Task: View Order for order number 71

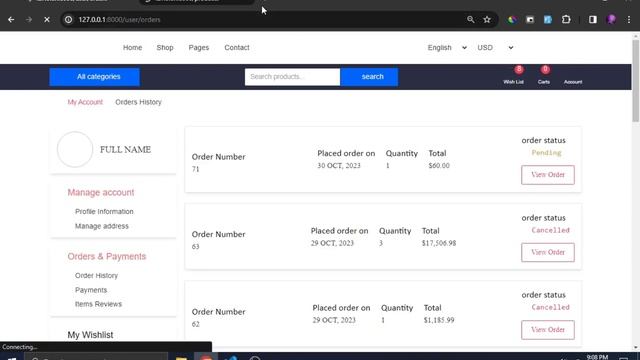Action: click(x=548, y=175)
